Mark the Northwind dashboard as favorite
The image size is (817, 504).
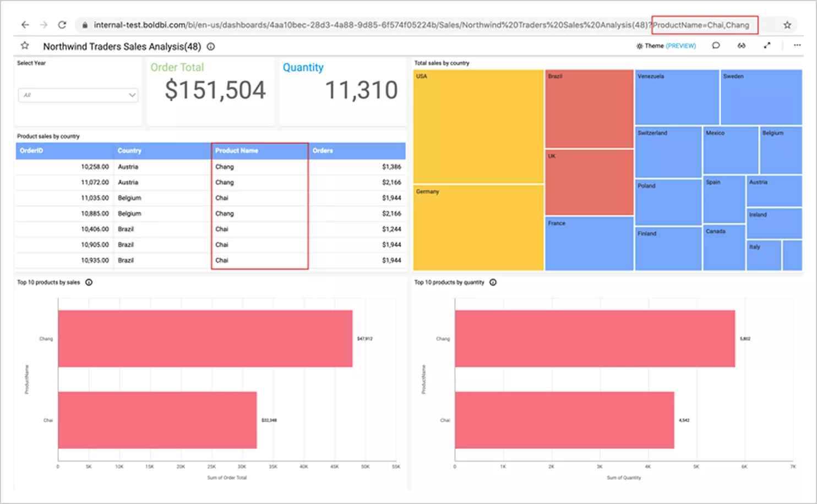[25, 46]
